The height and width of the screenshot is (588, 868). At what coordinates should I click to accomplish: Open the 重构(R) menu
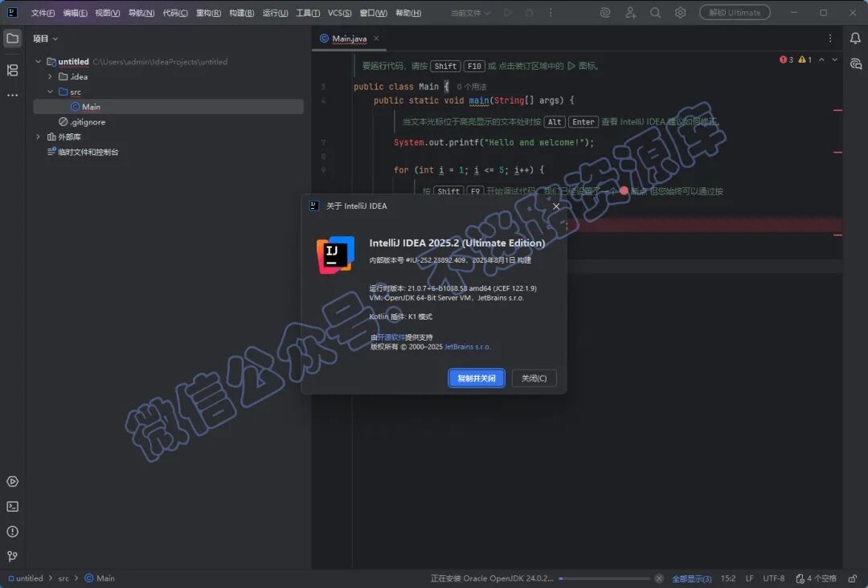point(208,12)
